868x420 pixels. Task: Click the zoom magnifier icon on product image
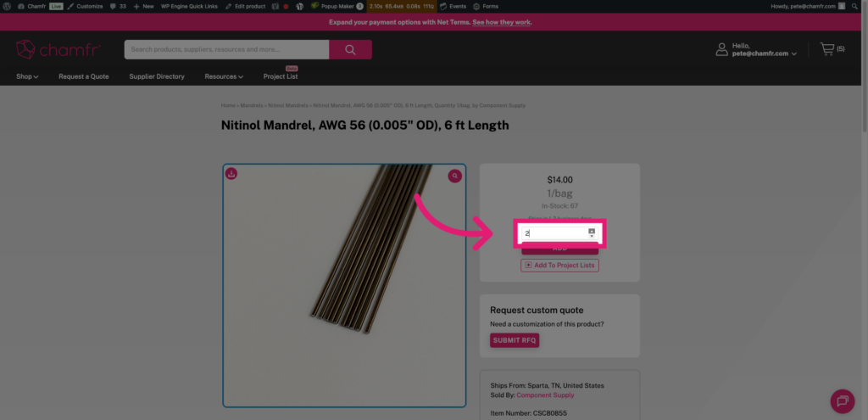click(x=455, y=176)
